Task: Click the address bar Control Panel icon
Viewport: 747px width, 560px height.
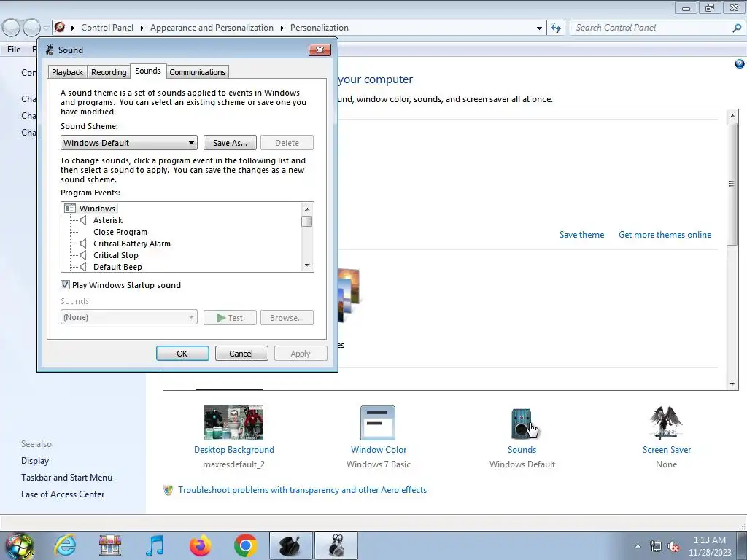Action: [x=60, y=27]
